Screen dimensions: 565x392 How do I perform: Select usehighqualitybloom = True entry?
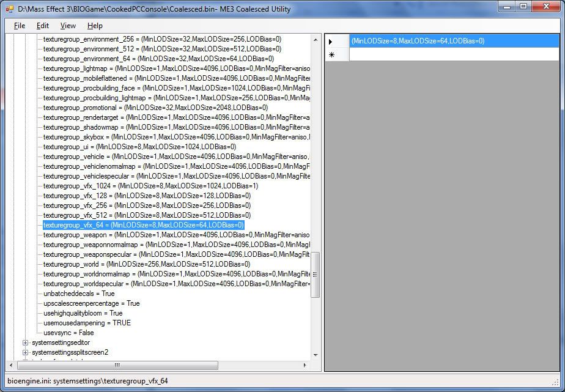pos(83,313)
